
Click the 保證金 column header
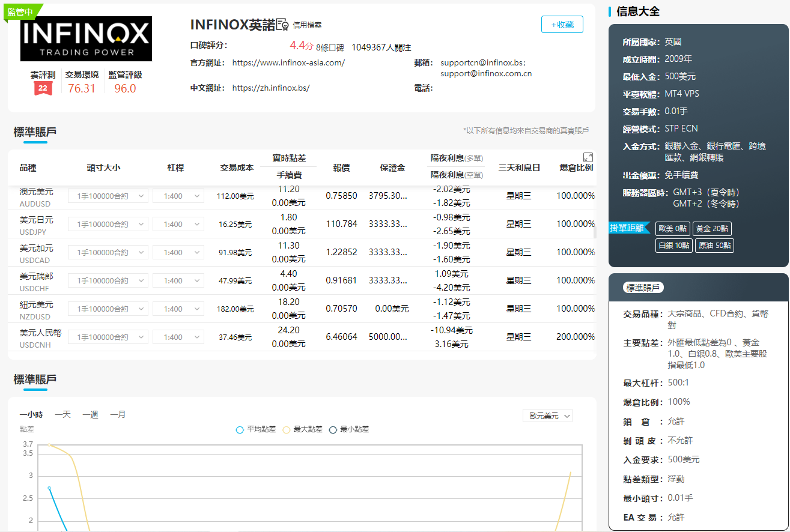point(392,168)
